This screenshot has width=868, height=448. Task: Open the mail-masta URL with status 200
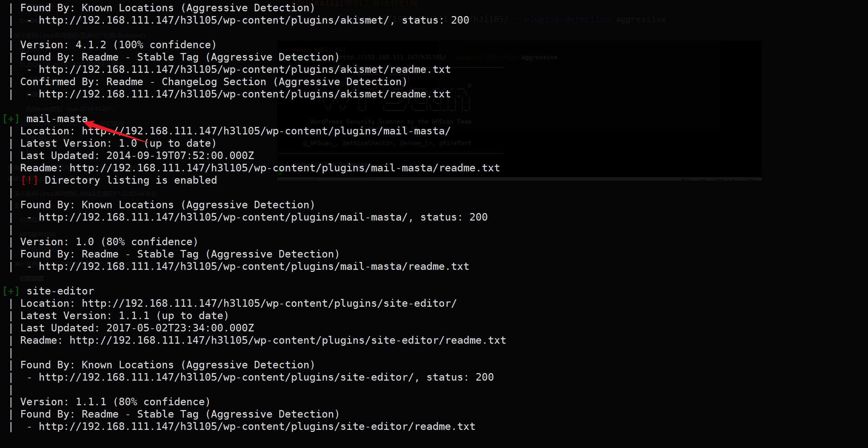point(223,217)
